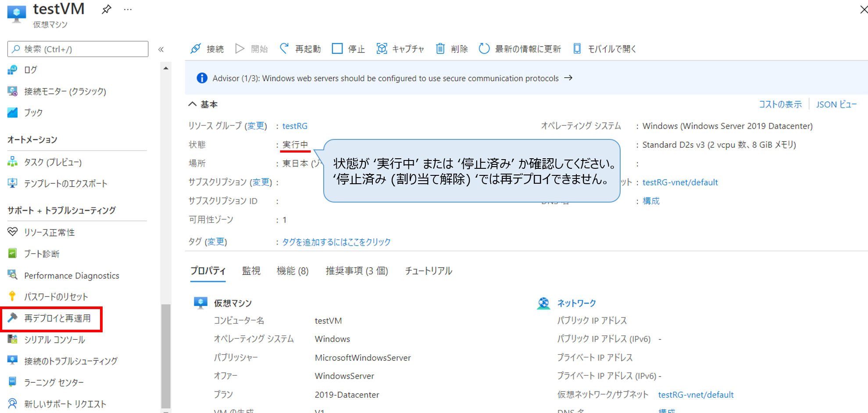Open the testRG resource group link
This screenshot has width=868, height=413.
(295, 126)
